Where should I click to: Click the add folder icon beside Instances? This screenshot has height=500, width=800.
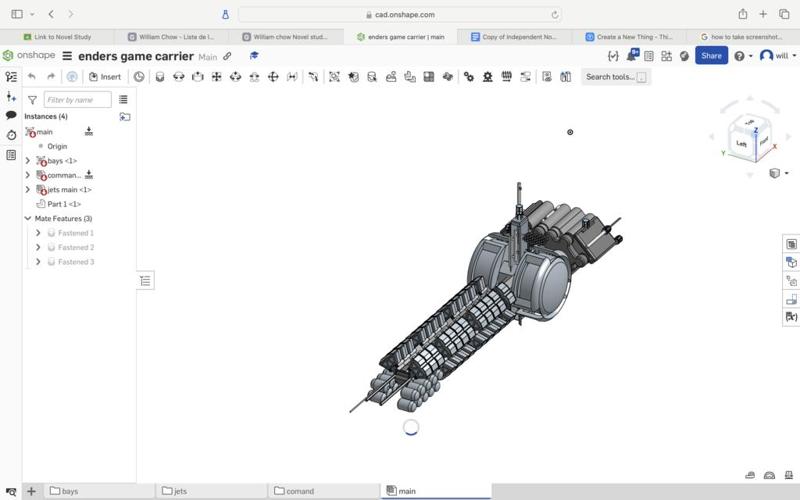[125, 117]
